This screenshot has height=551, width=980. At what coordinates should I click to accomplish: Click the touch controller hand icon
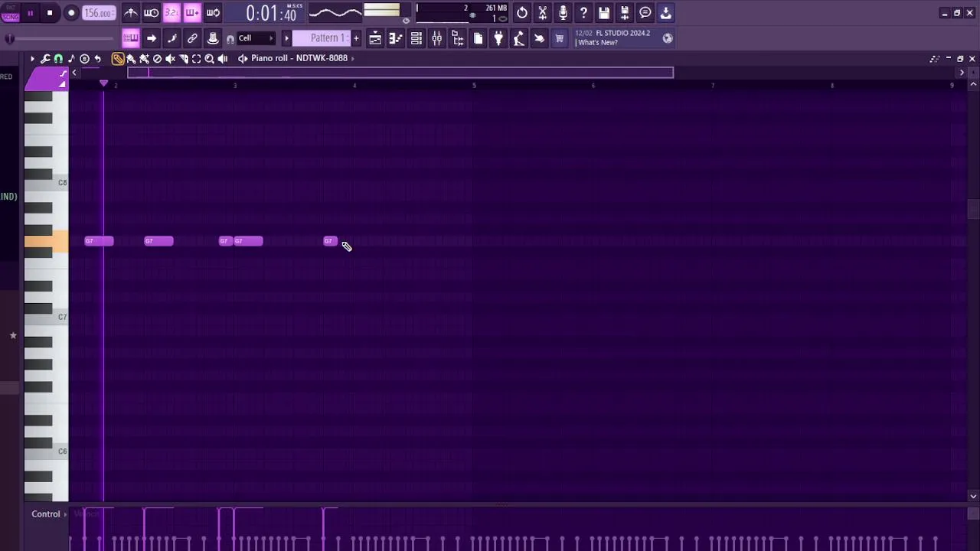[539, 38]
